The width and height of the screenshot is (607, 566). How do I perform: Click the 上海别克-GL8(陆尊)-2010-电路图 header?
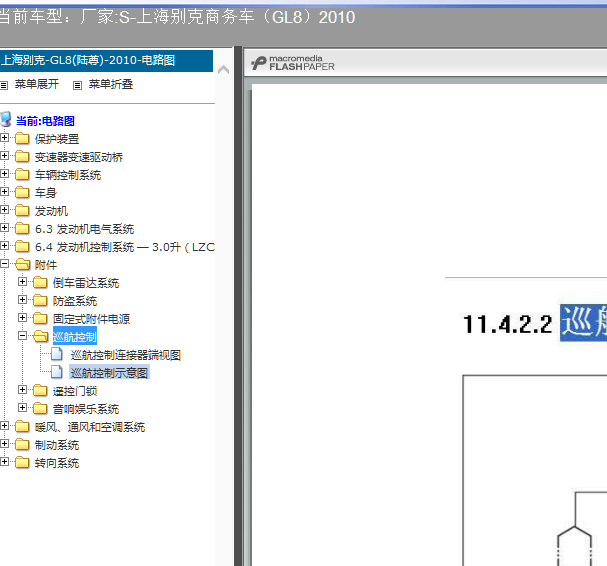[x=106, y=61]
